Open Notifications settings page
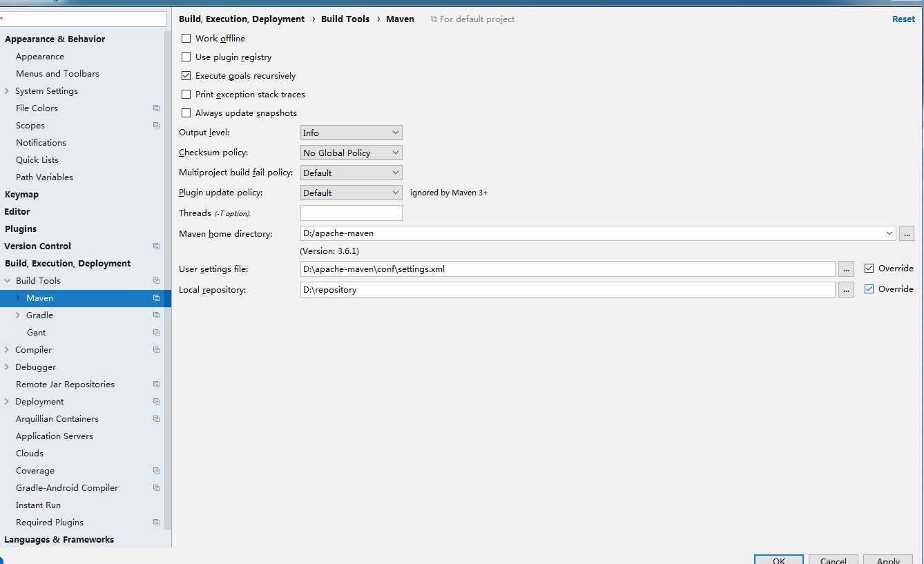The height and width of the screenshot is (564, 924). coord(41,143)
